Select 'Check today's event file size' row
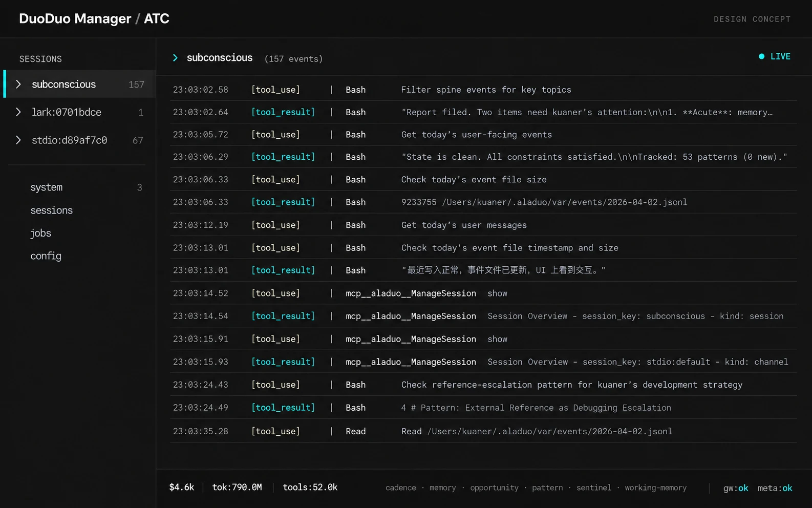Image resolution: width=812 pixels, height=508 pixels. tap(483, 180)
